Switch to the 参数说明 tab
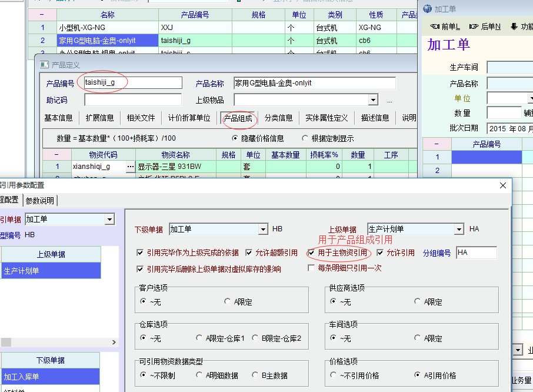The width and height of the screenshot is (533, 392). [39, 201]
